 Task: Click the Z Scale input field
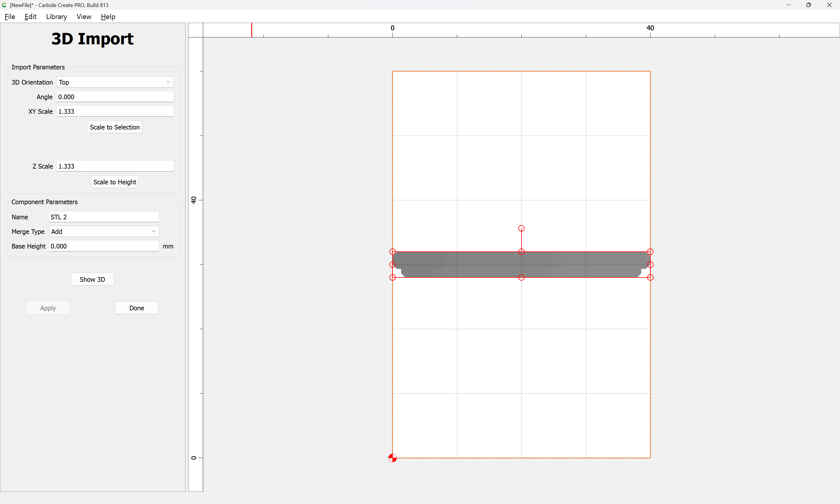click(115, 166)
